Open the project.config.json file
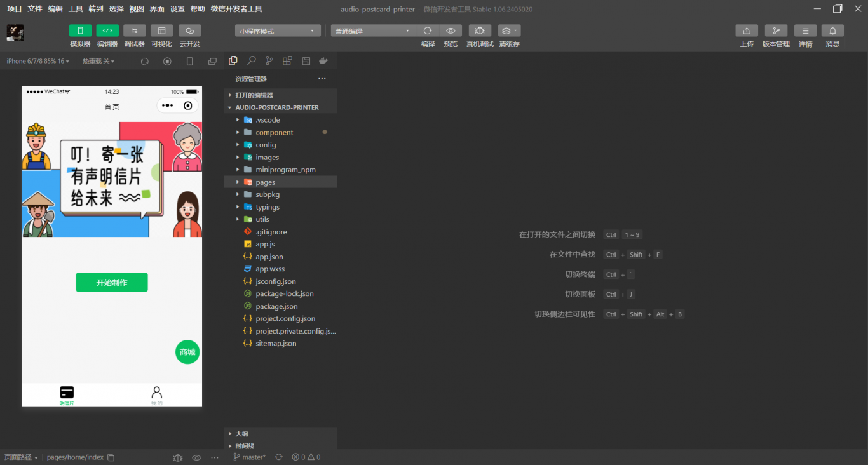This screenshot has width=868, height=465. (x=280, y=318)
